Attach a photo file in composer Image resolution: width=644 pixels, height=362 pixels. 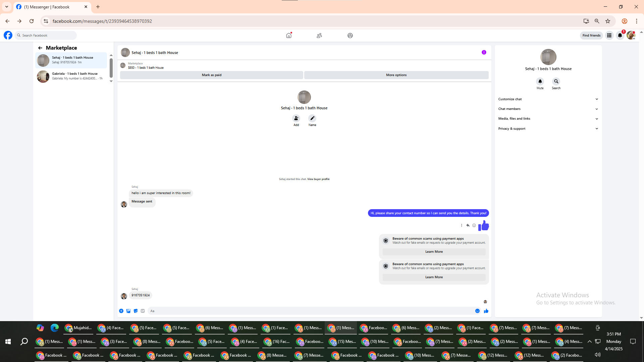pos(128,311)
